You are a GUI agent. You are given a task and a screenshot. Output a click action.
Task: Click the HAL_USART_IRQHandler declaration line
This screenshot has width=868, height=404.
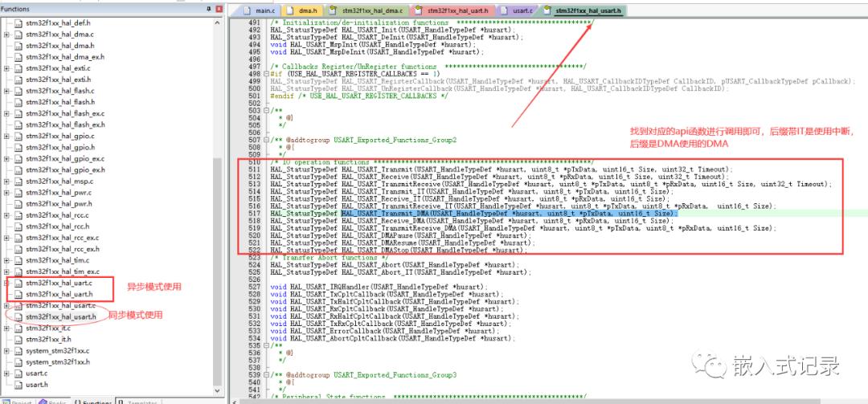[379, 287]
